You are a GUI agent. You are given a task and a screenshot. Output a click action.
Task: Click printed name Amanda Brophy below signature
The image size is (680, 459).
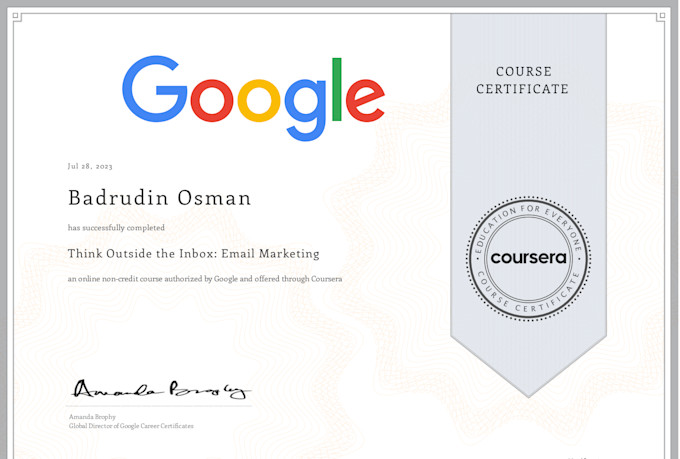point(92,417)
